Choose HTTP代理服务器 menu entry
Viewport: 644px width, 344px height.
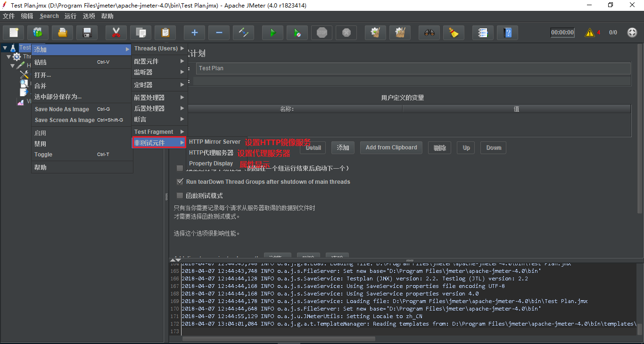coord(211,153)
